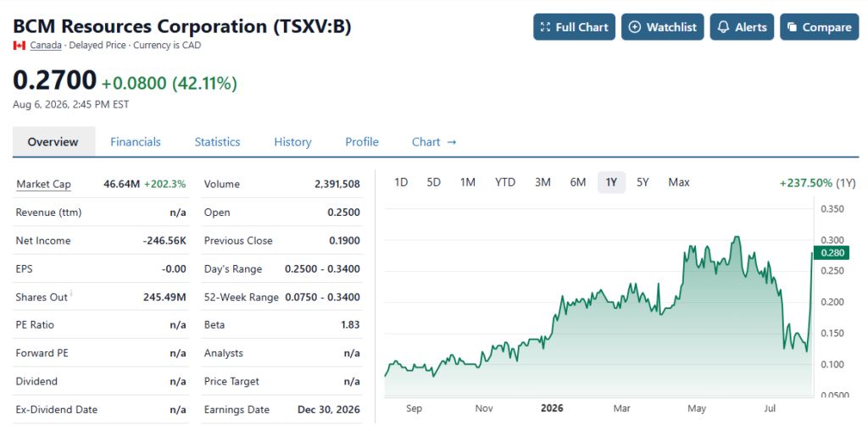The width and height of the screenshot is (868, 431).
Task: Open Compare with the copy icon
Action: coord(820,27)
